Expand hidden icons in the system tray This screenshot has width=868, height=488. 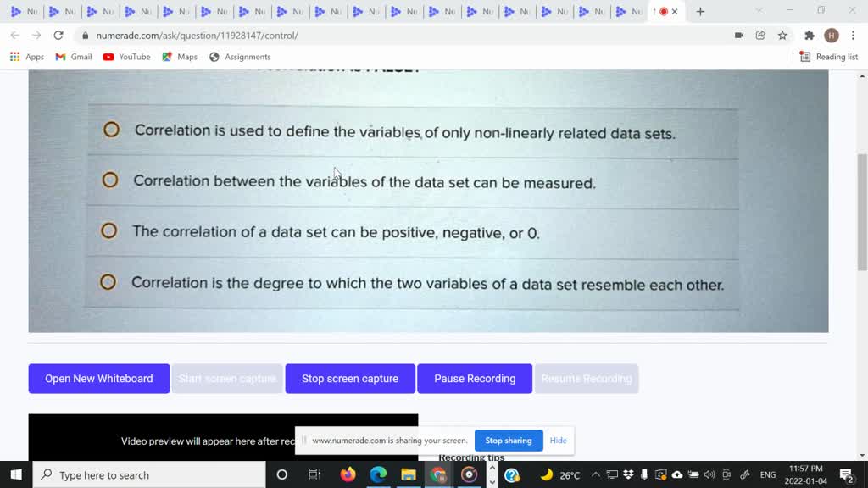[x=596, y=474]
